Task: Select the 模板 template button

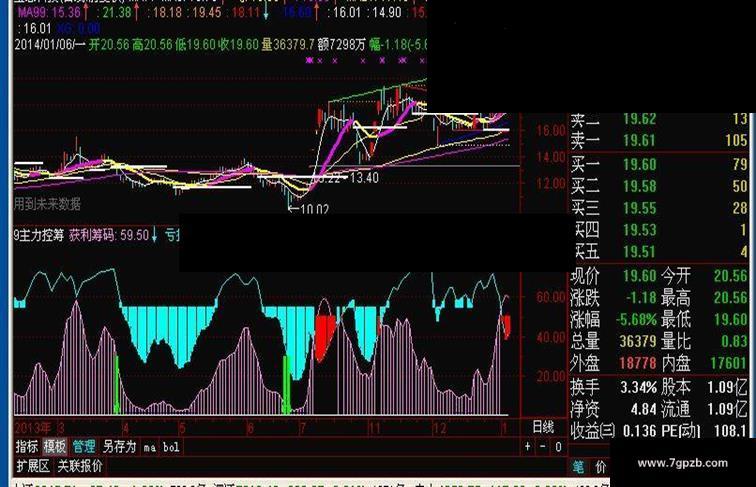Action: click(x=54, y=446)
